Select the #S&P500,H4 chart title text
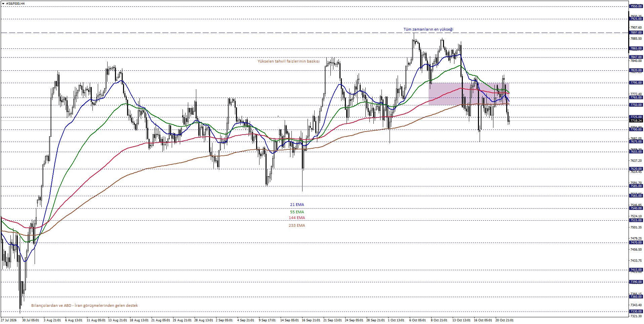 click(15, 3)
